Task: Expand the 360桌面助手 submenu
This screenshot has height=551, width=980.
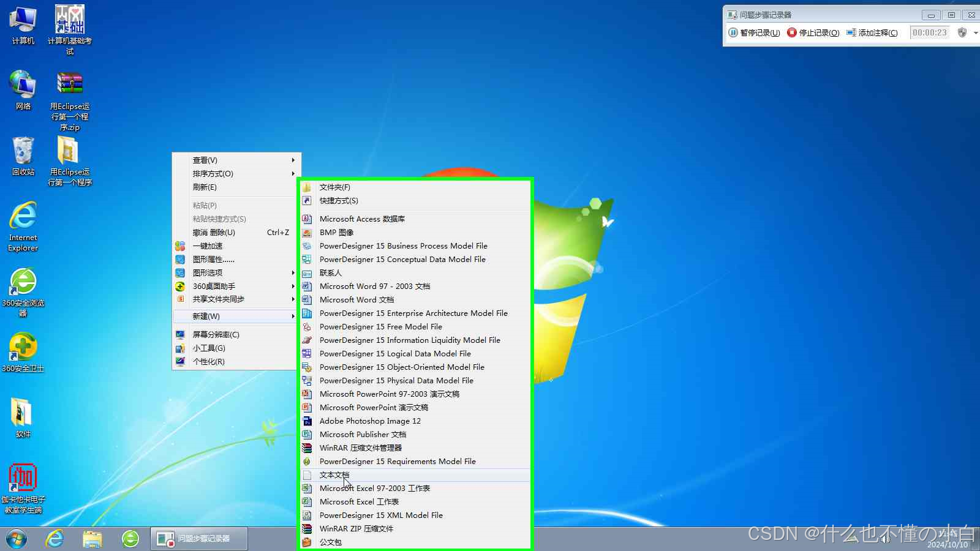Action: pos(235,286)
